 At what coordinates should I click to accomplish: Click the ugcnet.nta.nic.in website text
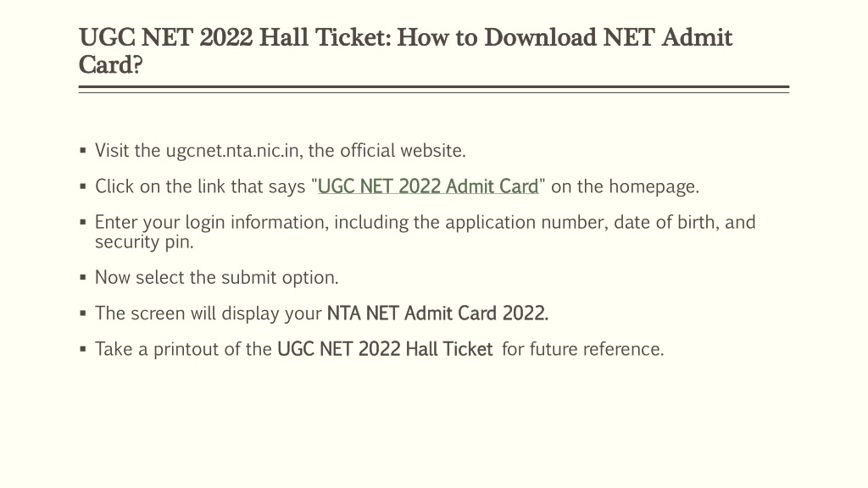232,151
